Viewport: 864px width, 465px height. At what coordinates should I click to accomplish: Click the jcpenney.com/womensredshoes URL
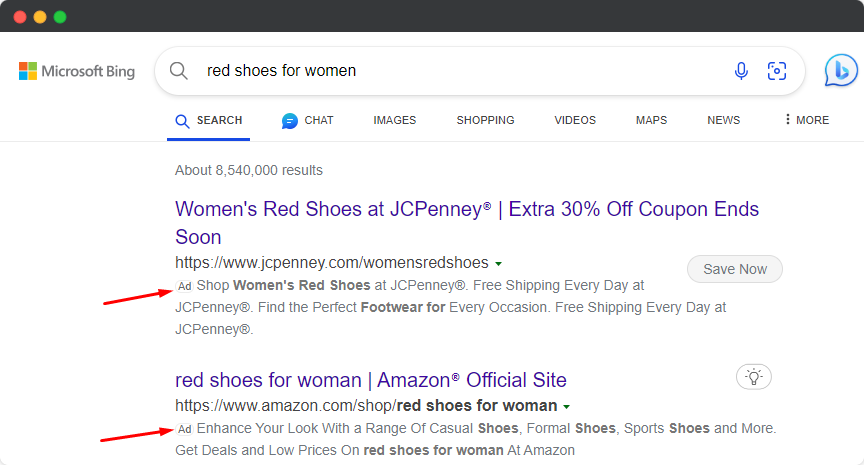[332, 262]
